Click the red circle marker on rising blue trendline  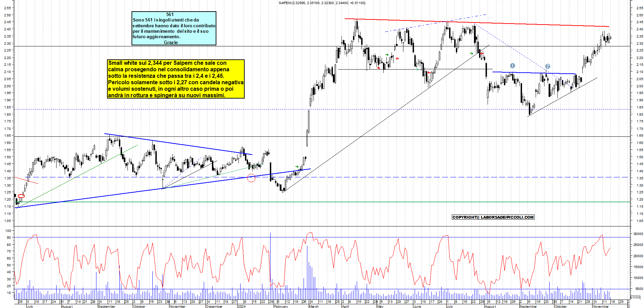[x=251, y=177]
